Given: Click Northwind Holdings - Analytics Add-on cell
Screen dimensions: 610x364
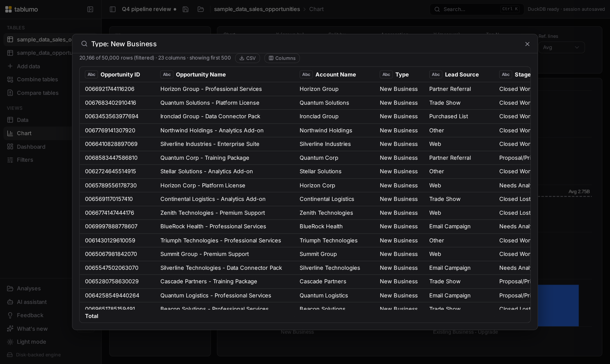Looking at the screenshot, I should (212, 130).
